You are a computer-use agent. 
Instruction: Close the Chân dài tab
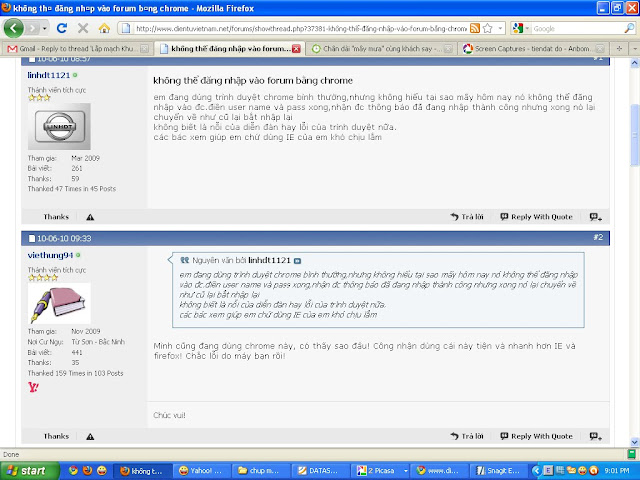point(448,49)
